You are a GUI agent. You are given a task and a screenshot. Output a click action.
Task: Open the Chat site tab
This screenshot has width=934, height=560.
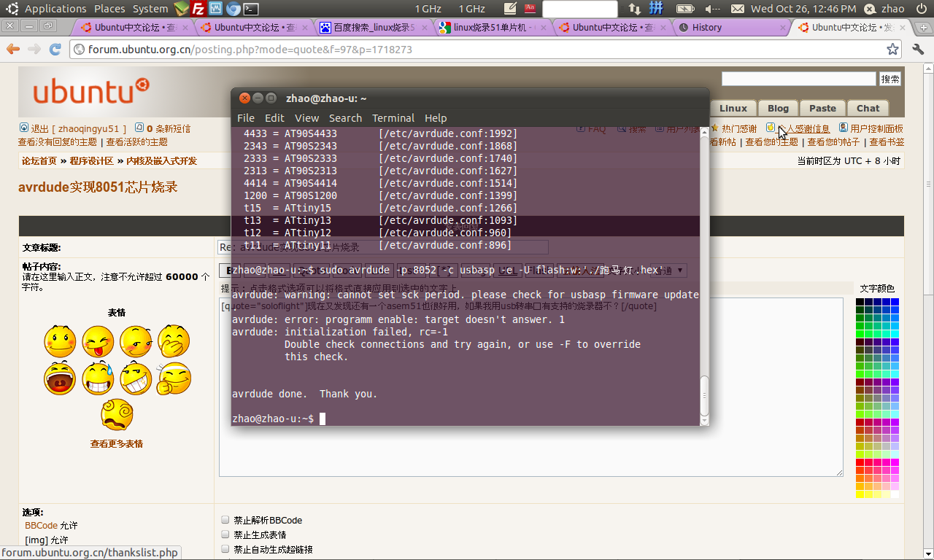pyautogui.click(x=868, y=108)
